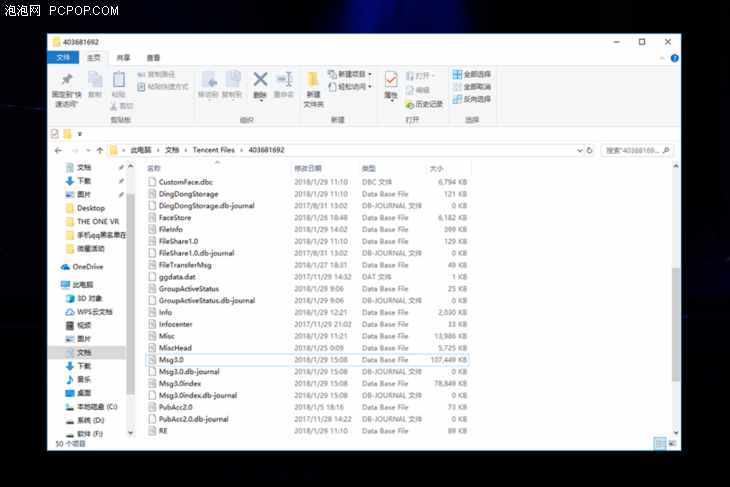Collapse the ribbon using the chevron

click(662, 58)
